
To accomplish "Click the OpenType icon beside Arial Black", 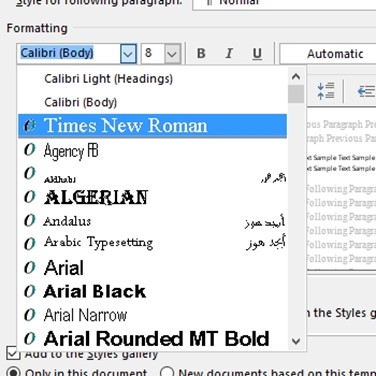I will click(30, 291).
